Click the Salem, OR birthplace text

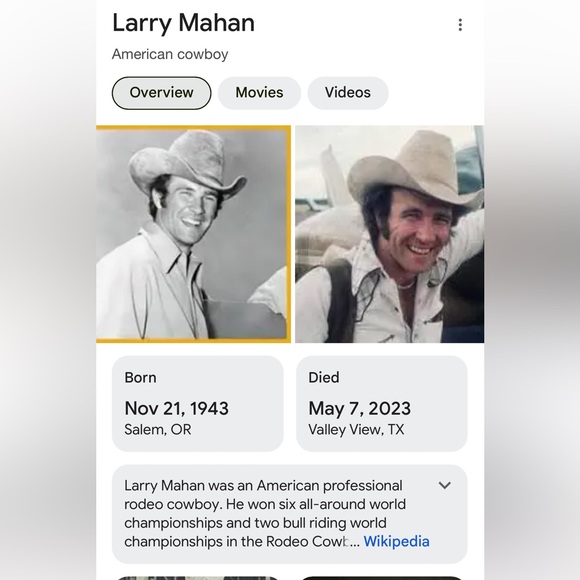click(158, 429)
